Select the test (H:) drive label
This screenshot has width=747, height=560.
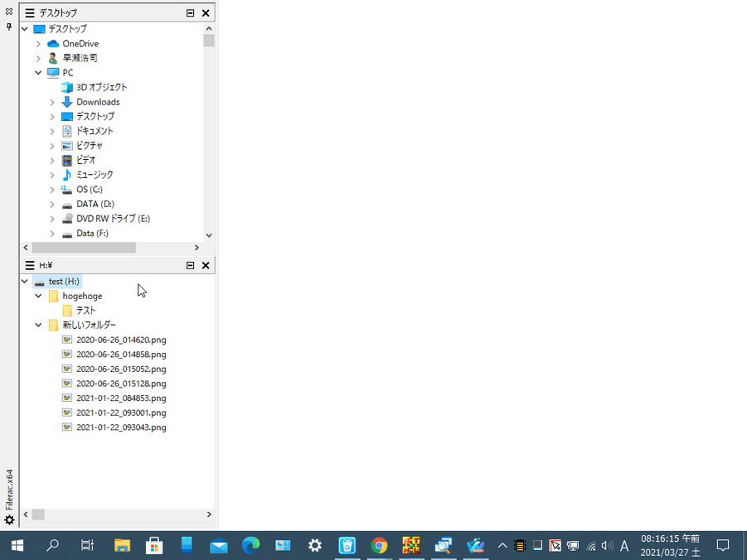[64, 282]
